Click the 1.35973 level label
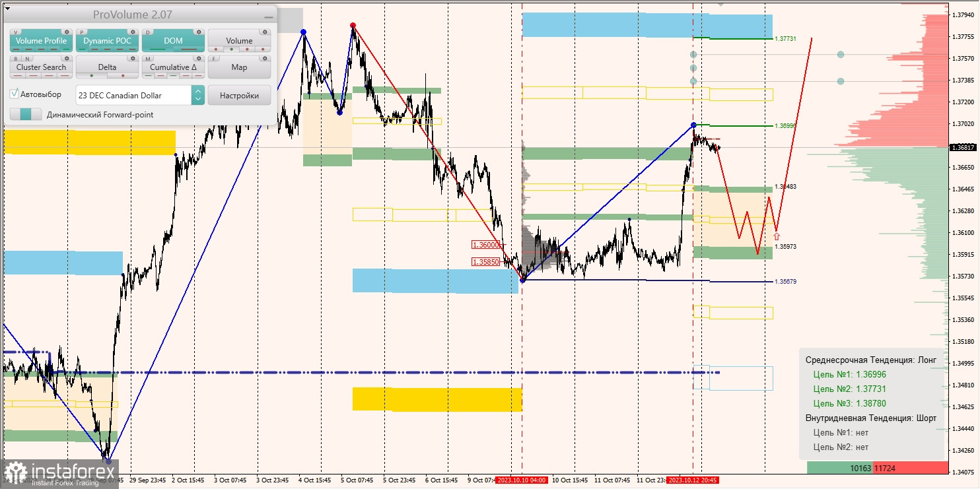The image size is (980, 489). (786, 247)
